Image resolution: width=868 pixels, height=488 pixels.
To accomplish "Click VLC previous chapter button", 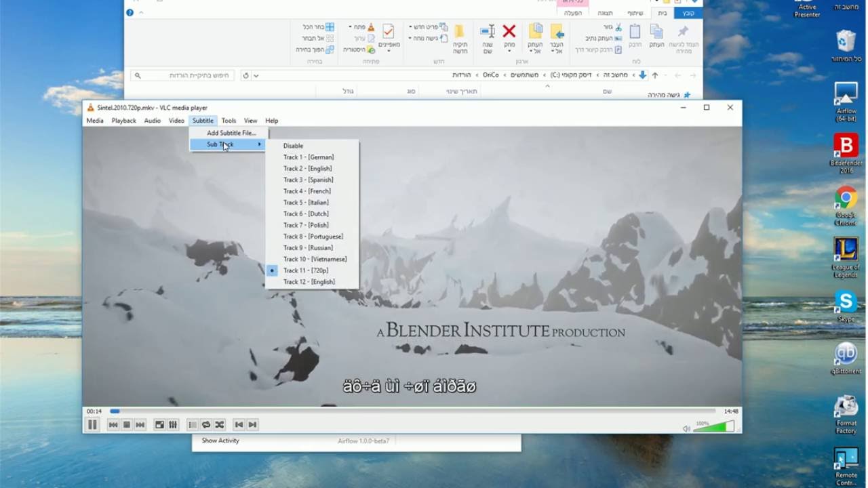I will (x=239, y=425).
